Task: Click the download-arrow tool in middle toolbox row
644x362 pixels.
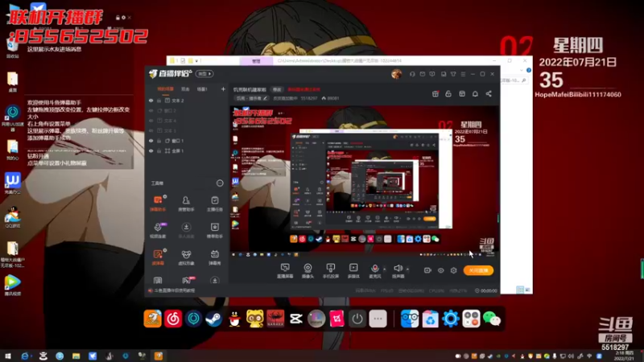Action: click(186, 230)
